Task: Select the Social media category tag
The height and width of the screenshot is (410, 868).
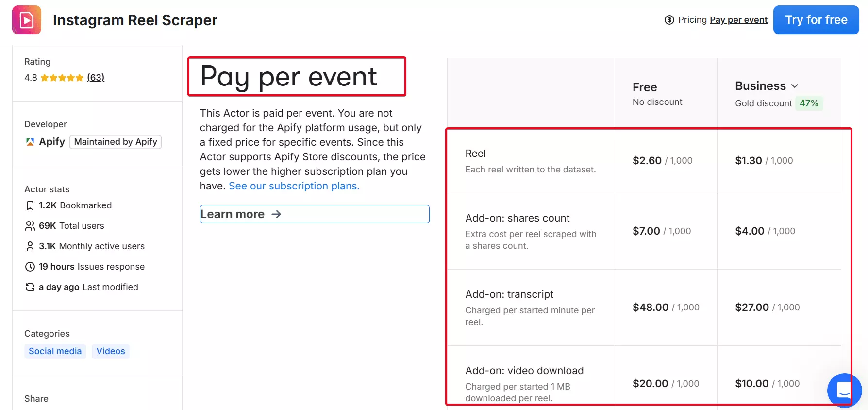Action: [55, 351]
